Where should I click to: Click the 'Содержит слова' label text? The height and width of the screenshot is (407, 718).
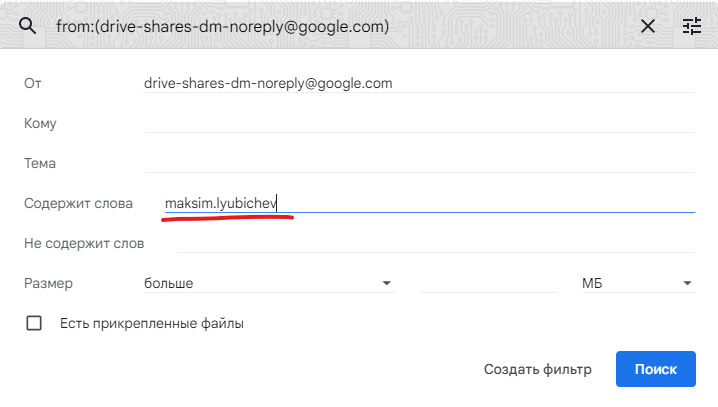point(78,203)
